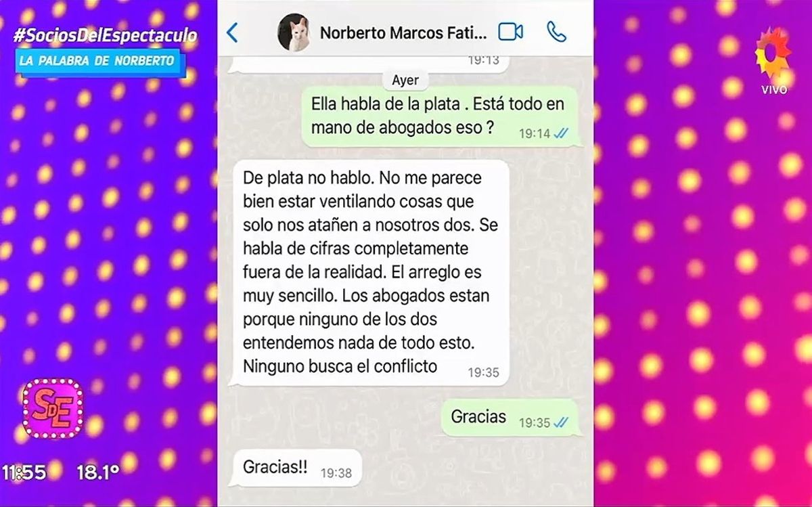
Task: Click the 19:38 timestamp on 'Gracias!!'
Action: click(x=336, y=473)
